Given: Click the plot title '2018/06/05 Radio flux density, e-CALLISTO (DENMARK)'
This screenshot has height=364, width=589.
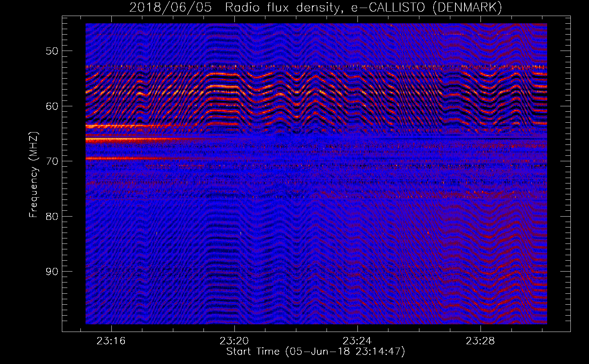Looking at the screenshot, I should pyautogui.click(x=316, y=8).
